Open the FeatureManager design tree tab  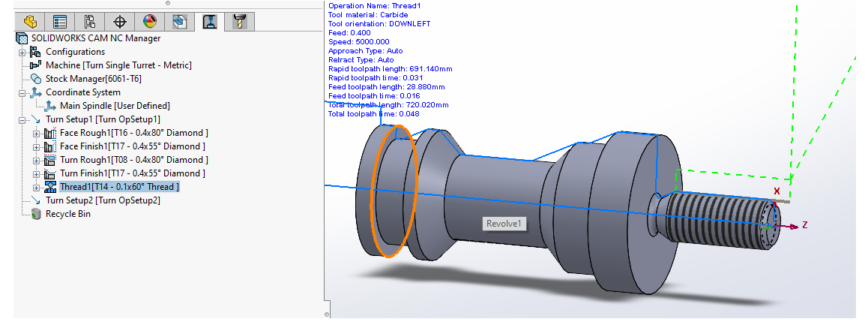click(30, 22)
